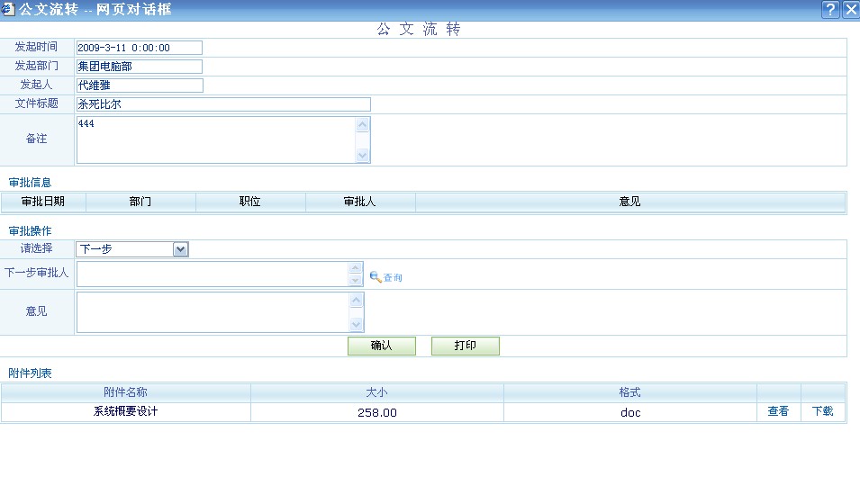Screen dimensions: 860x504
Task: Click the 文件标题 input field
Action: tap(223, 104)
